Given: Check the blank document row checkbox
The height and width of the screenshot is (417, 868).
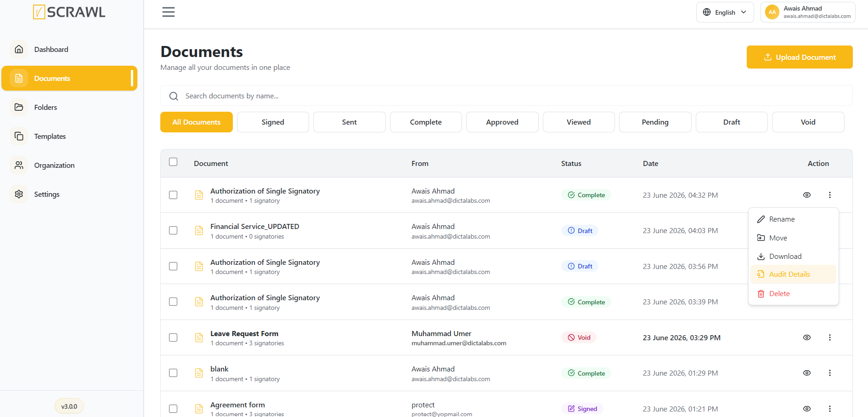Looking at the screenshot, I should [173, 373].
